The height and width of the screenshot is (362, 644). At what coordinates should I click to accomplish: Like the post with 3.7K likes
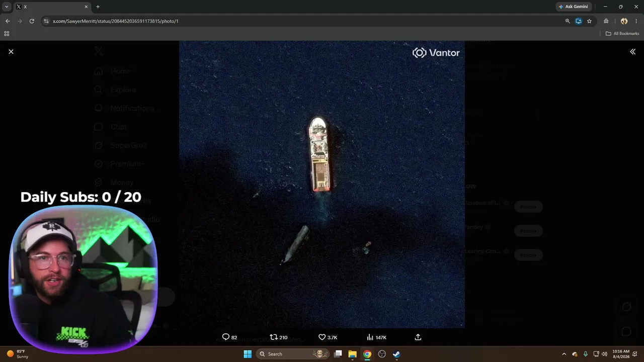pos(328,337)
